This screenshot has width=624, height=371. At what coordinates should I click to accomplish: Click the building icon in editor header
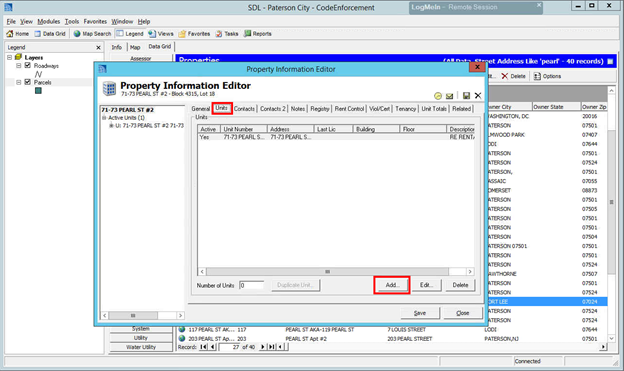click(x=109, y=88)
